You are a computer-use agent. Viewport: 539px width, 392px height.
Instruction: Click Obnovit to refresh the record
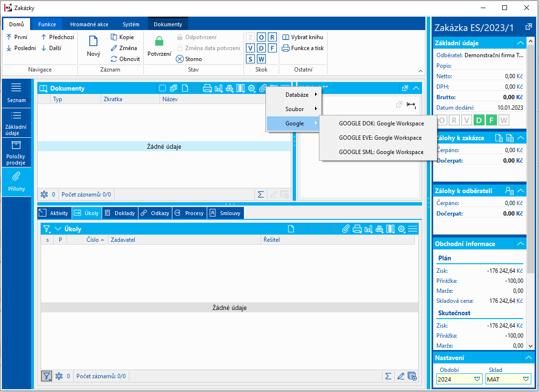coord(125,59)
